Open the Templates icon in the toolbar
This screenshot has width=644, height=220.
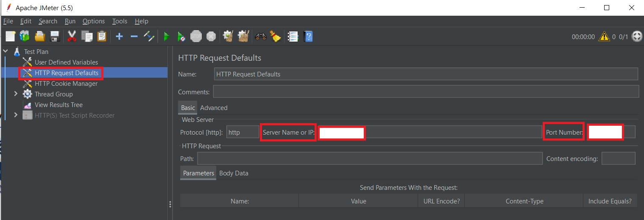point(25,37)
